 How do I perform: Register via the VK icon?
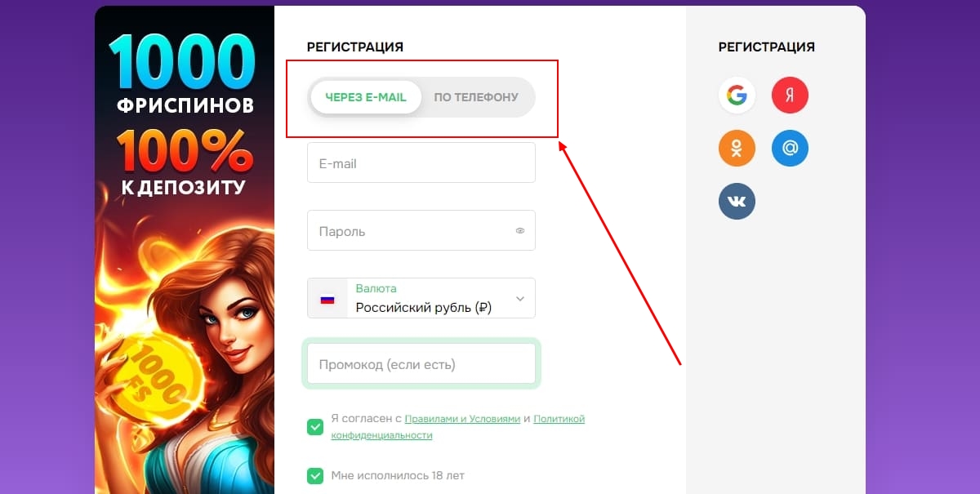[x=737, y=201]
